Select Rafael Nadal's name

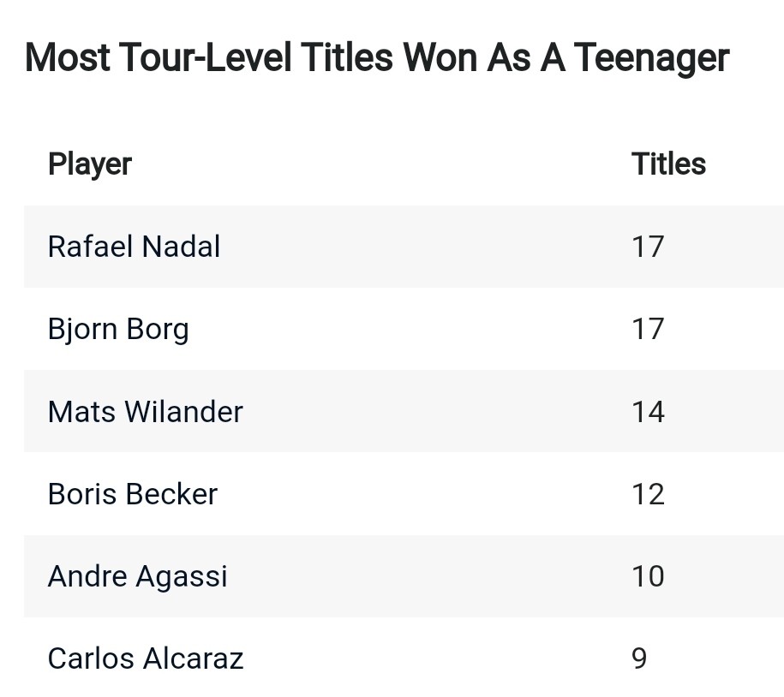[x=134, y=247]
